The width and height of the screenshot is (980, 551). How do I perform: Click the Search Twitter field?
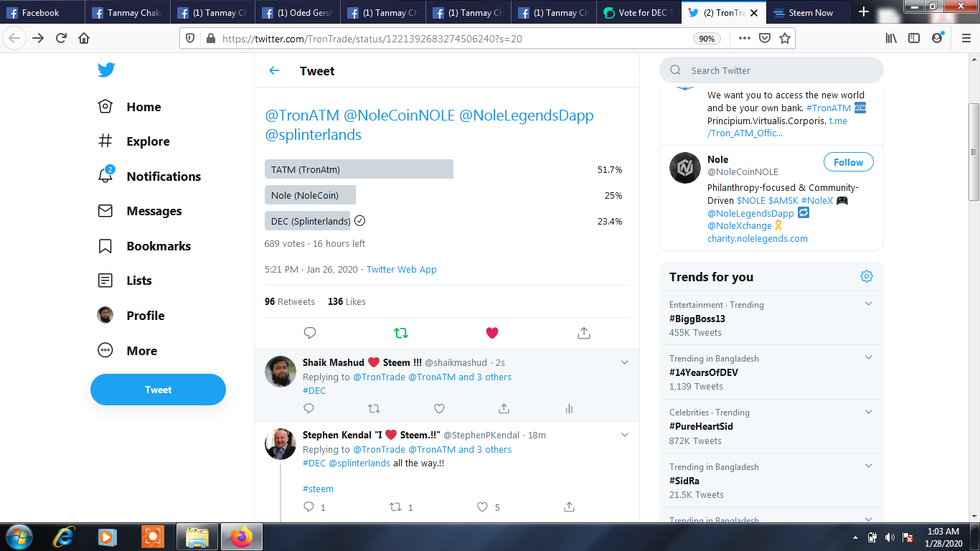click(x=771, y=70)
